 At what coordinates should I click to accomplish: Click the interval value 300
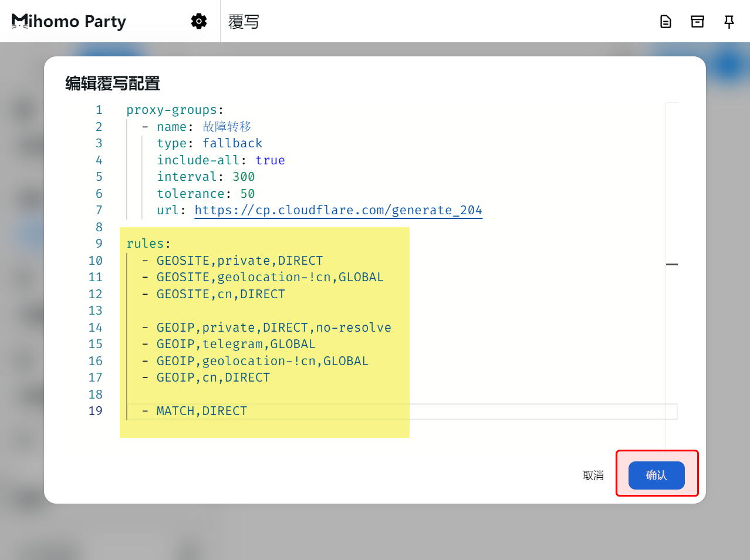click(x=244, y=177)
